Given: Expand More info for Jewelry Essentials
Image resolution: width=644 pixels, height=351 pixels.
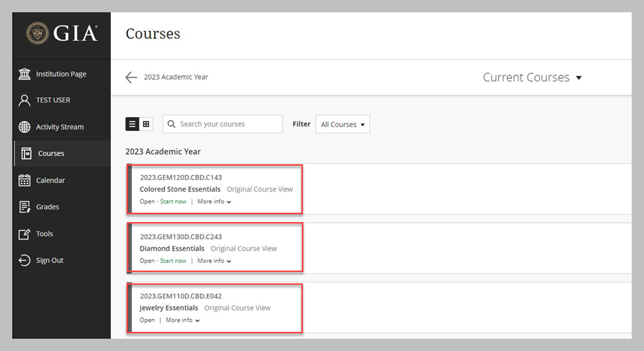Looking at the screenshot, I should [183, 320].
